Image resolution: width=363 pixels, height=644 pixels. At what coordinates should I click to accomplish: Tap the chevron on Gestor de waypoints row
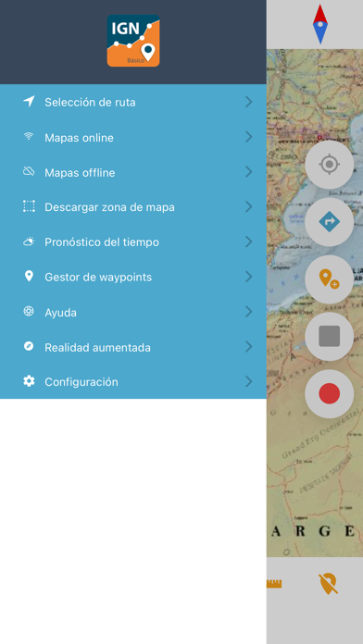pos(249,277)
